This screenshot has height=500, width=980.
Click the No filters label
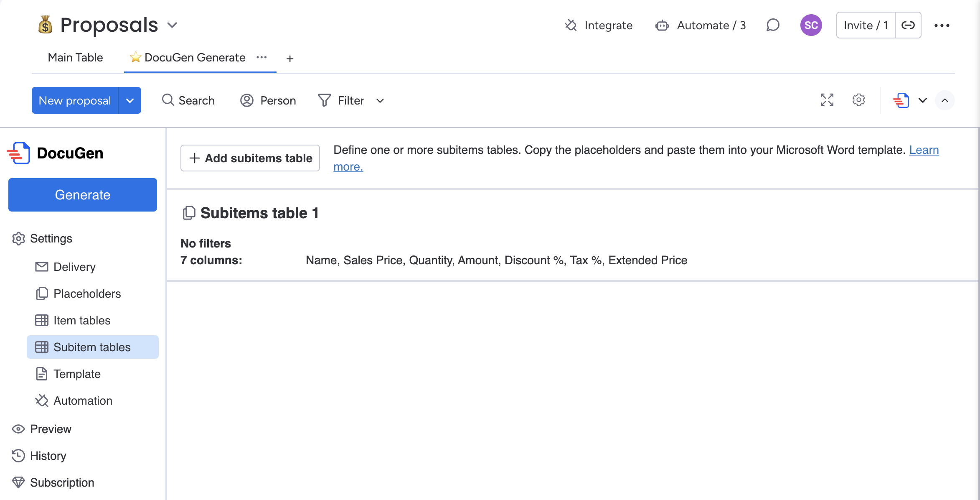tap(206, 243)
